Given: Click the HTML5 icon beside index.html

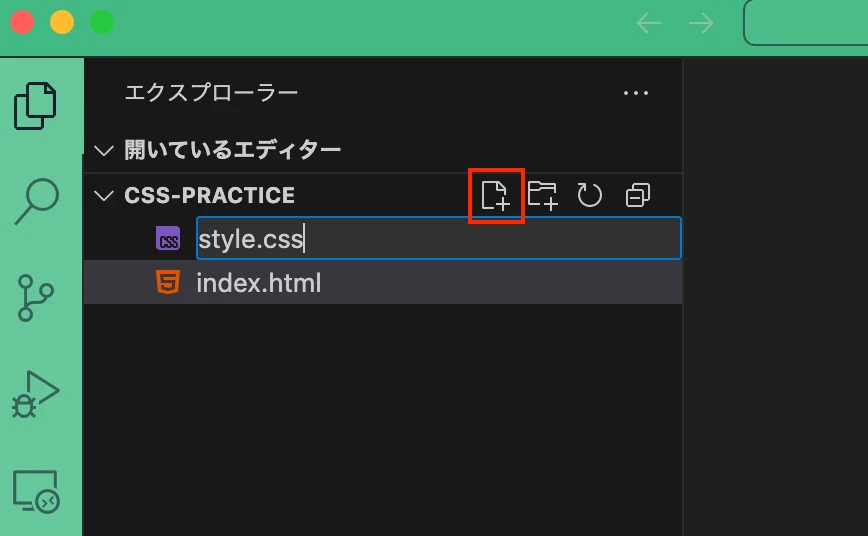Looking at the screenshot, I should pos(168,283).
